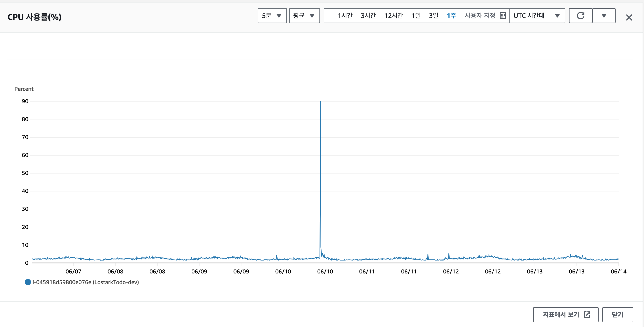
Task: Click the external link icon on 지표에서 보기
Action: click(587, 314)
